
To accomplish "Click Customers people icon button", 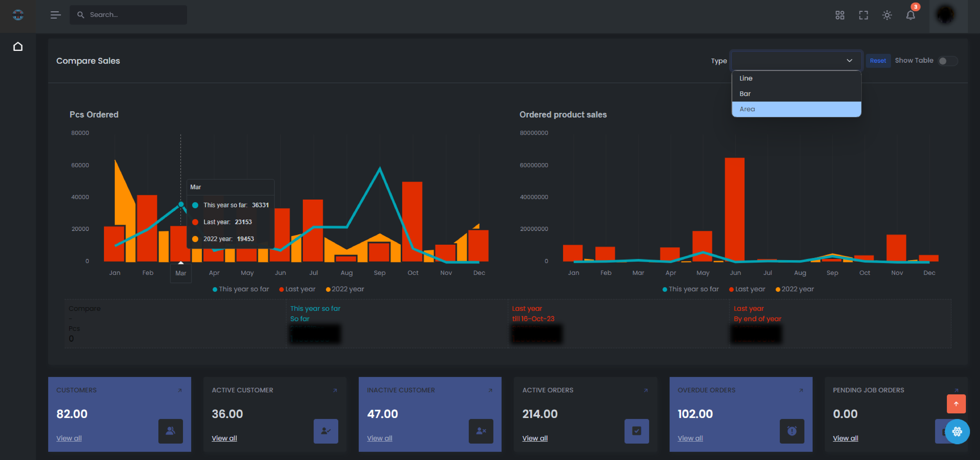I will (x=170, y=431).
